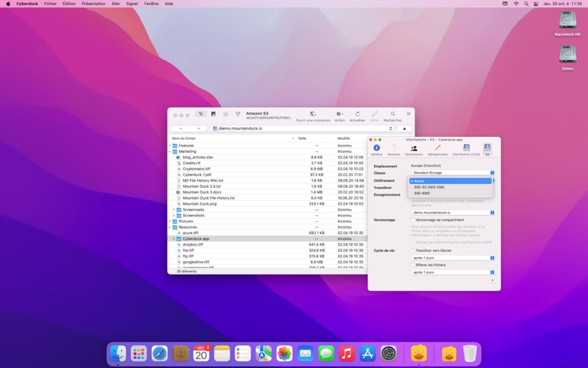Open the delete files 'après 1 jours' dropdown
The width and height of the screenshot is (588, 368).
coord(453,272)
